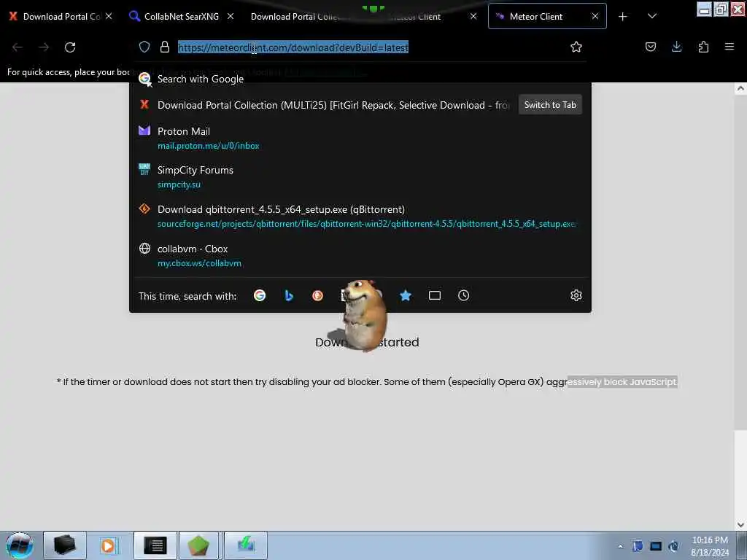Click the forward navigation arrow
The width and height of the screenshot is (747, 560).
[44, 47]
